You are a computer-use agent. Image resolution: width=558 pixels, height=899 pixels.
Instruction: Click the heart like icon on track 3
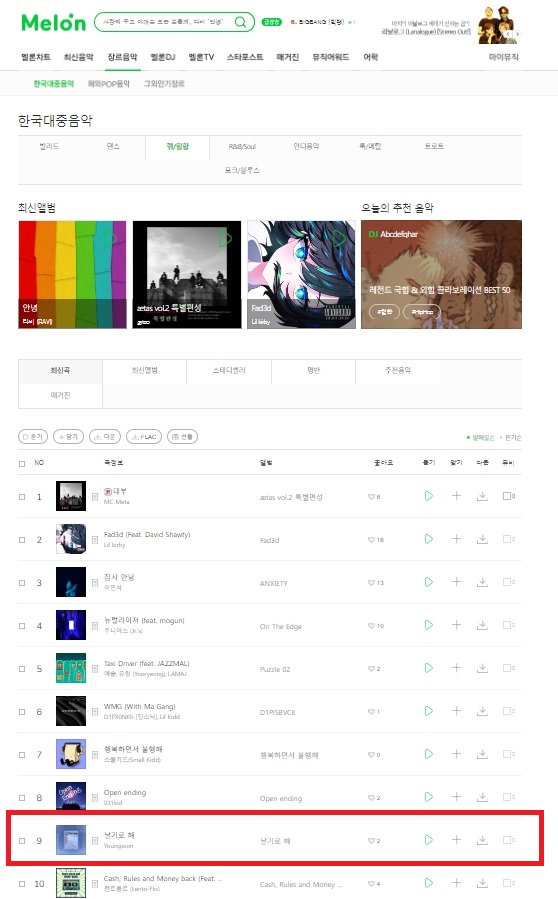pyautogui.click(x=371, y=583)
